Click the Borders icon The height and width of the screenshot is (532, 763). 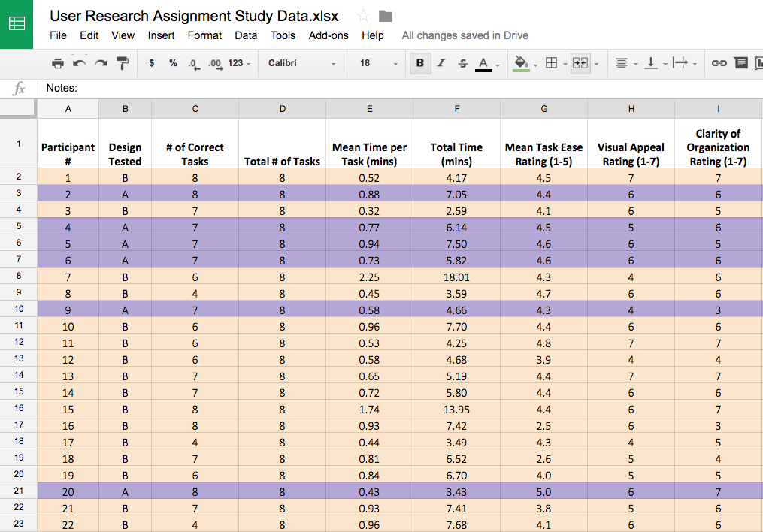pyautogui.click(x=551, y=63)
